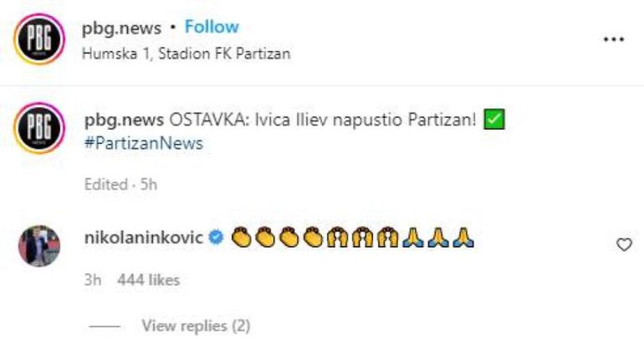Click the first clapping hands emoji in comment
Image resolution: width=644 pixels, height=339 pixels.
(241, 239)
